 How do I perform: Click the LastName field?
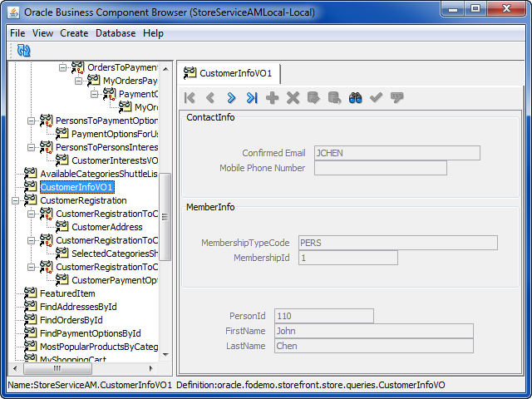(374, 346)
